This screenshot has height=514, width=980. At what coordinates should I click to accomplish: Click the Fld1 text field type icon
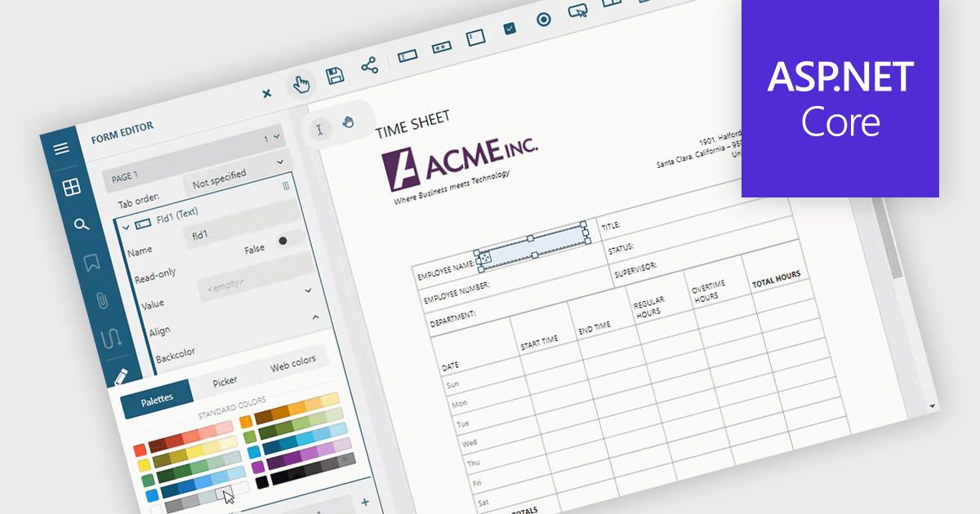(142, 224)
